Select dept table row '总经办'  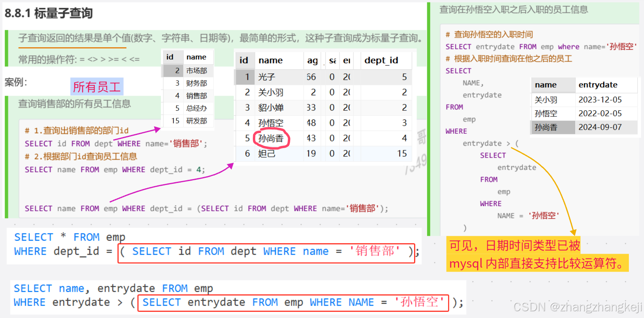(x=188, y=108)
